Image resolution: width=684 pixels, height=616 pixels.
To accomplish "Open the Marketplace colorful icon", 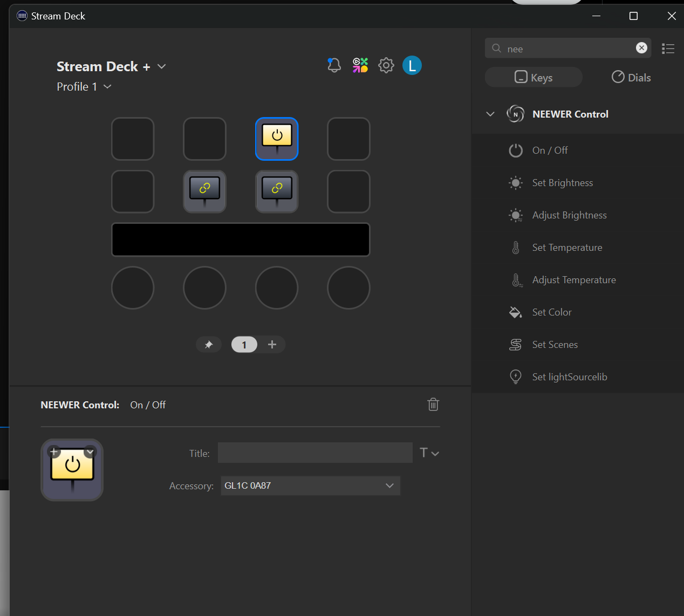I will point(360,65).
